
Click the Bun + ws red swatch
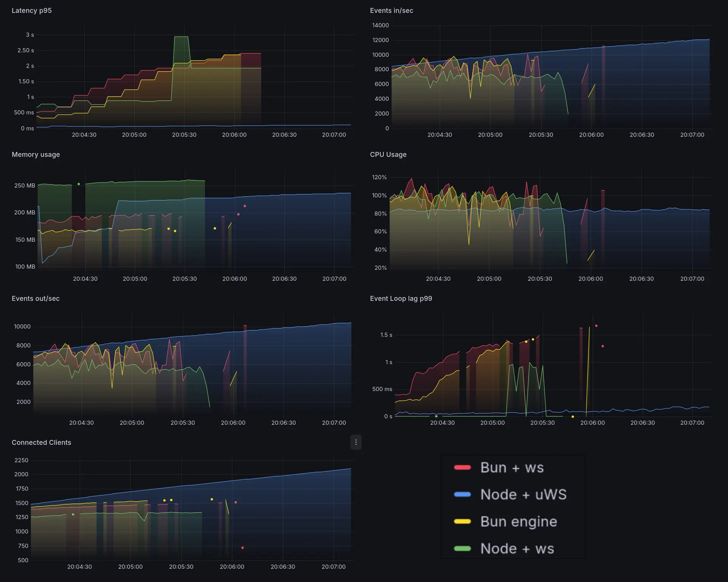pos(462,468)
